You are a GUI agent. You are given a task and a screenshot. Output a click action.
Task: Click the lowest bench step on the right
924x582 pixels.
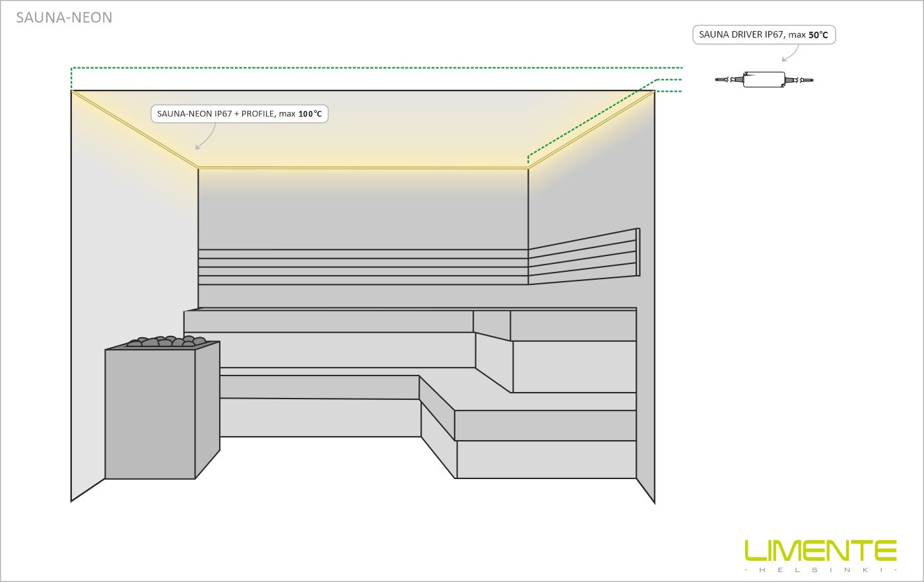pos(545,459)
